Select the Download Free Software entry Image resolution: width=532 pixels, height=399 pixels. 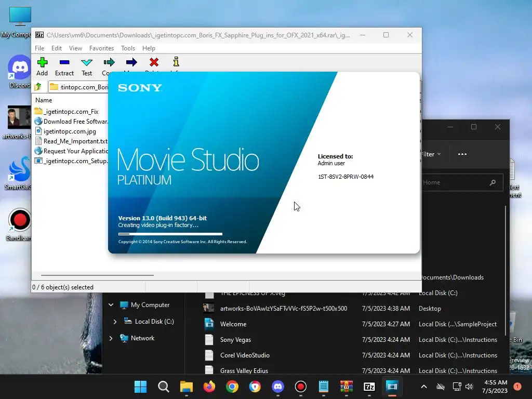pos(71,121)
